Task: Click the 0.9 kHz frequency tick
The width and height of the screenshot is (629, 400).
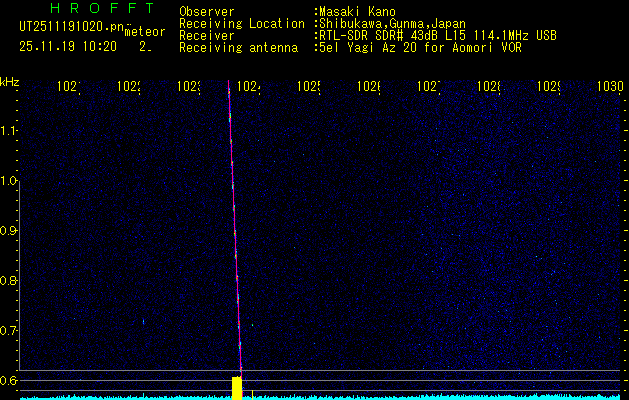Action: 9,230
